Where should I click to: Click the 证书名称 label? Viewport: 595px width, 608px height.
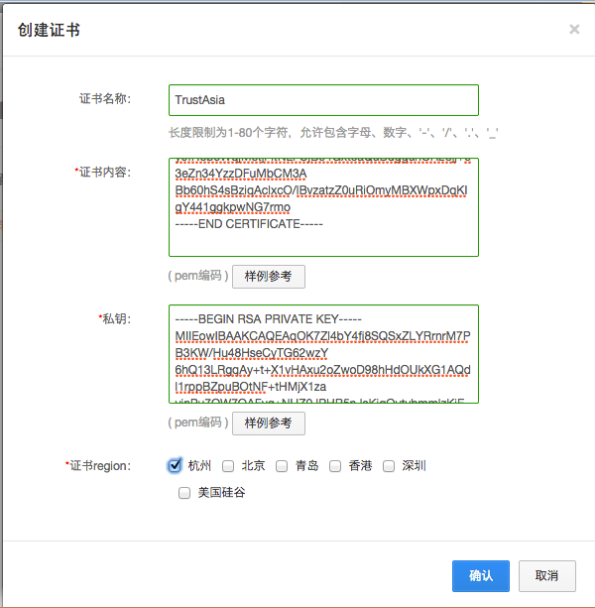(105, 99)
